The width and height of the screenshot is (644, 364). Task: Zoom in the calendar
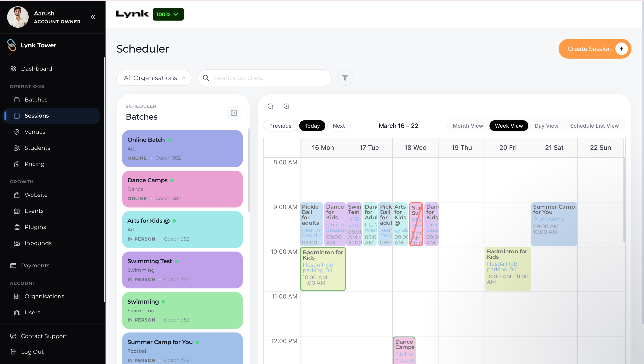(286, 106)
